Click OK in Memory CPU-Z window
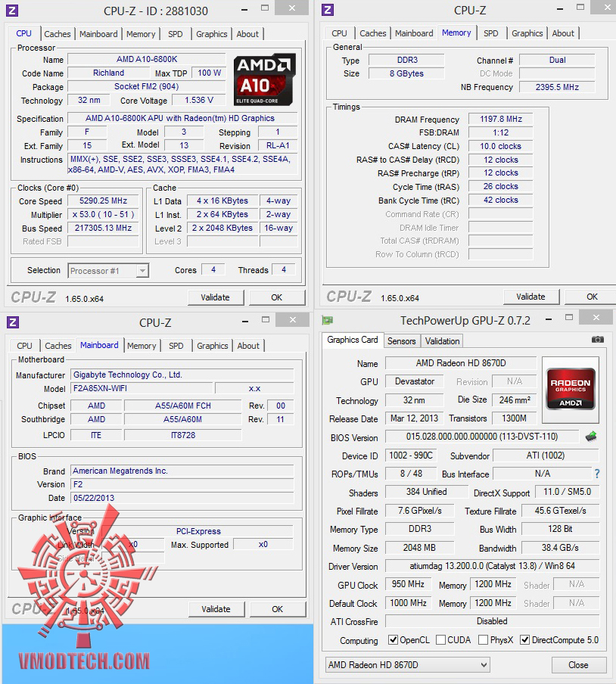This screenshot has height=684, width=616. 592,297
